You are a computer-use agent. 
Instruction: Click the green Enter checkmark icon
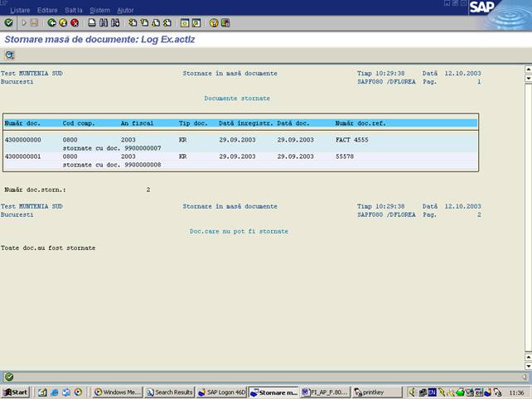pos(8,23)
